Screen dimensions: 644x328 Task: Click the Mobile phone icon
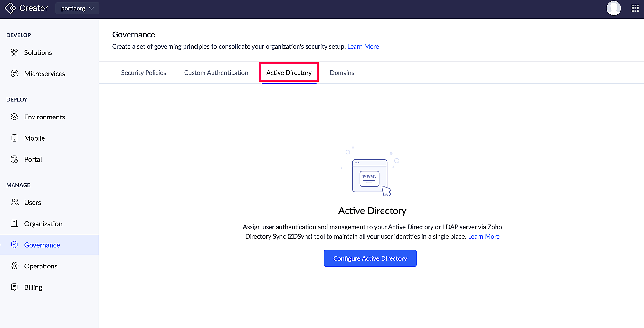tap(14, 138)
